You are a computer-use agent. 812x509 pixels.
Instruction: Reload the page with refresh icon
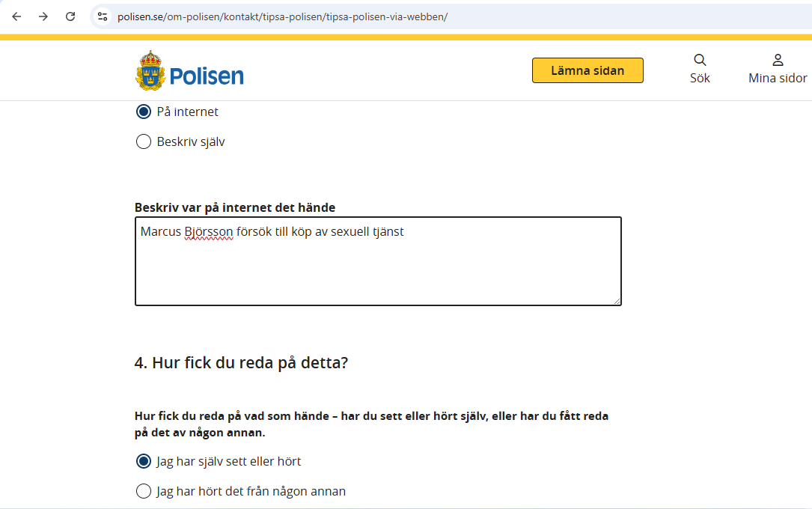(x=70, y=16)
